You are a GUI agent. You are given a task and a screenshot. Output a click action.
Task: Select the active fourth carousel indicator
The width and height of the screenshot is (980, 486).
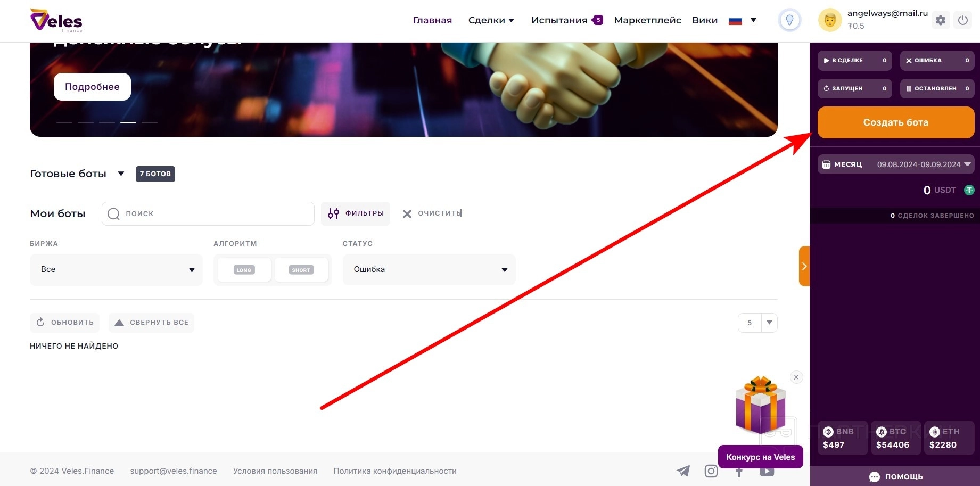(x=128, y=122)
